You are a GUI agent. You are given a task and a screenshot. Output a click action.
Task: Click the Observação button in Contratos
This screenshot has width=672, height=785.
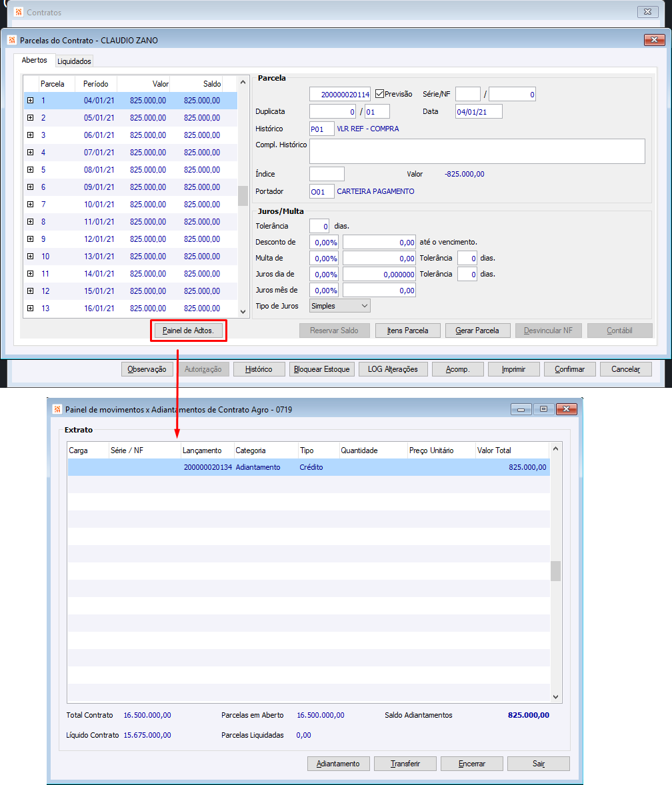point(147,369)
